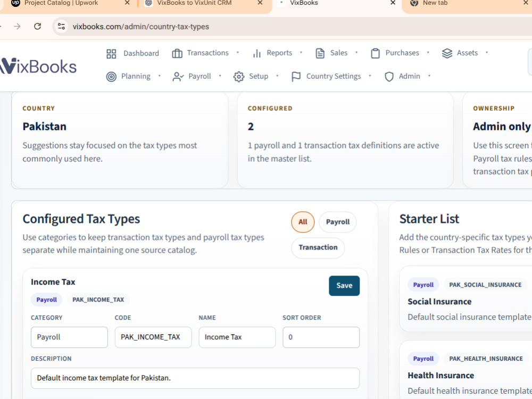The width and height of the screenshot is (532, 399).
Task: Click the Upwork tab favicon
Action: pos(15,3)
